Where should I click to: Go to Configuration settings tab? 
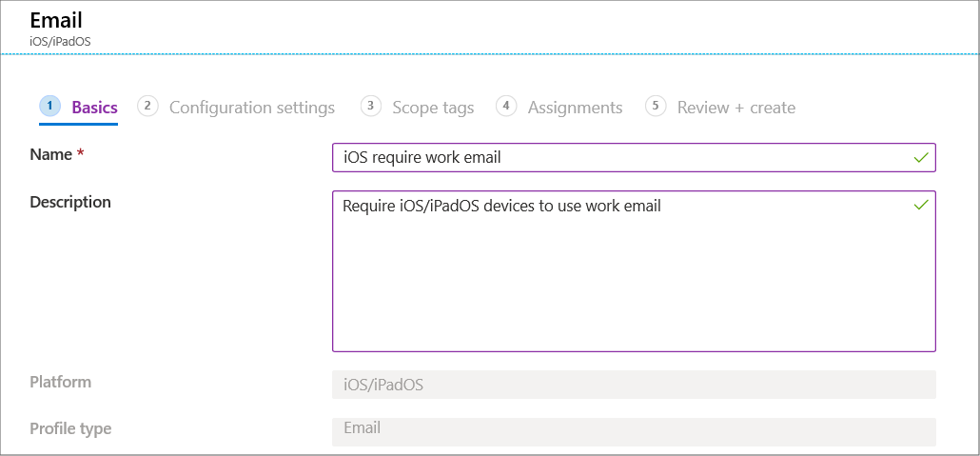coord(252,108)
